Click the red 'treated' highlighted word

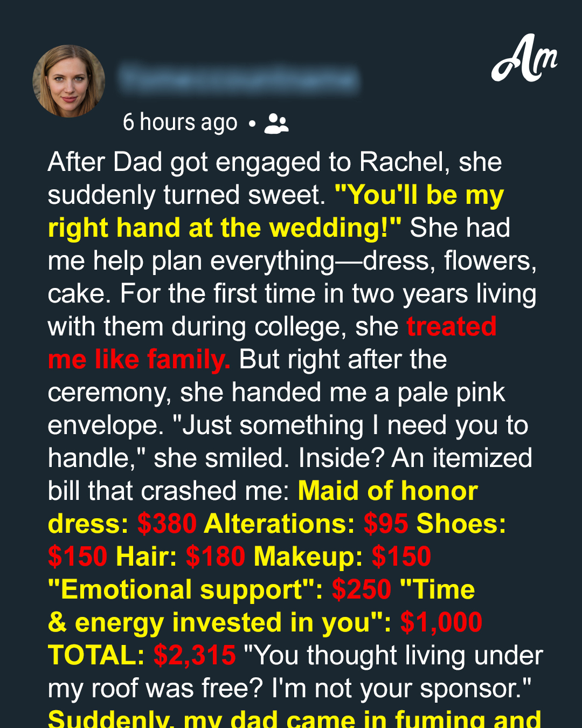(x=452, y=326)
